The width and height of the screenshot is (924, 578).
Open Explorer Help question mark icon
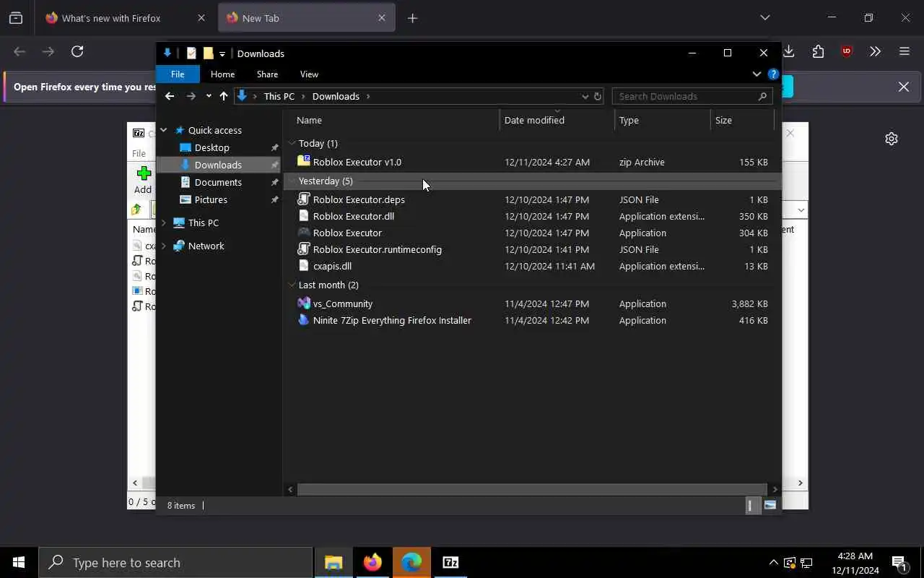click(773, 74)
